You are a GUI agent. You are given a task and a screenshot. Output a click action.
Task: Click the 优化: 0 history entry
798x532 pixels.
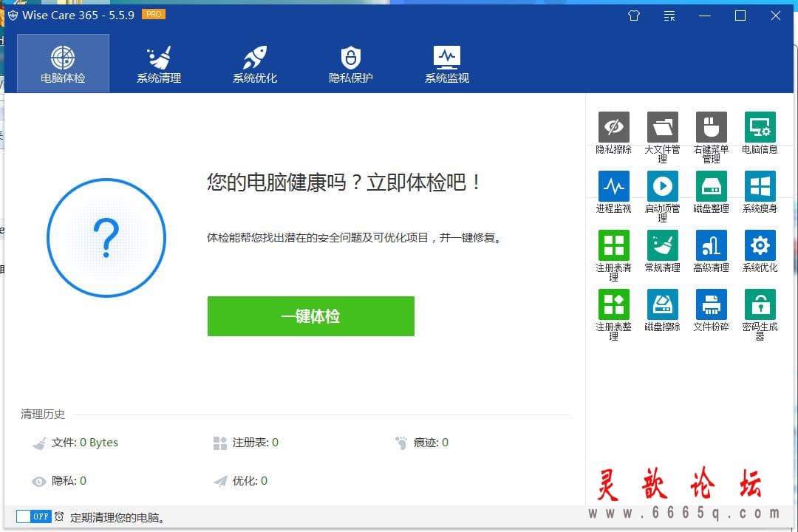(x=240, y=480)
